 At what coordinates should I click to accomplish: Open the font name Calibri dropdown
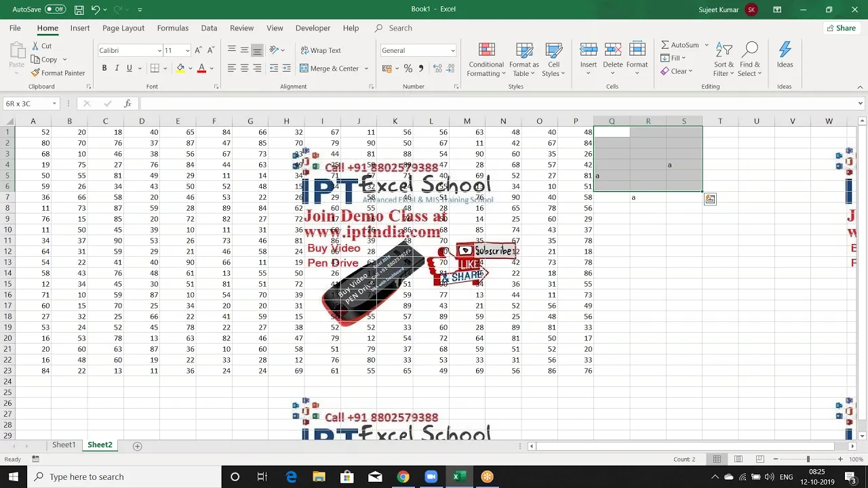point(160,51)
